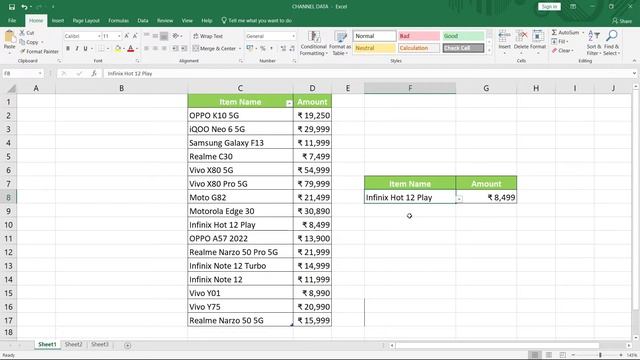Add a new sheet with plus icon
Screen dimensions: 640x360
click(128, 345)
